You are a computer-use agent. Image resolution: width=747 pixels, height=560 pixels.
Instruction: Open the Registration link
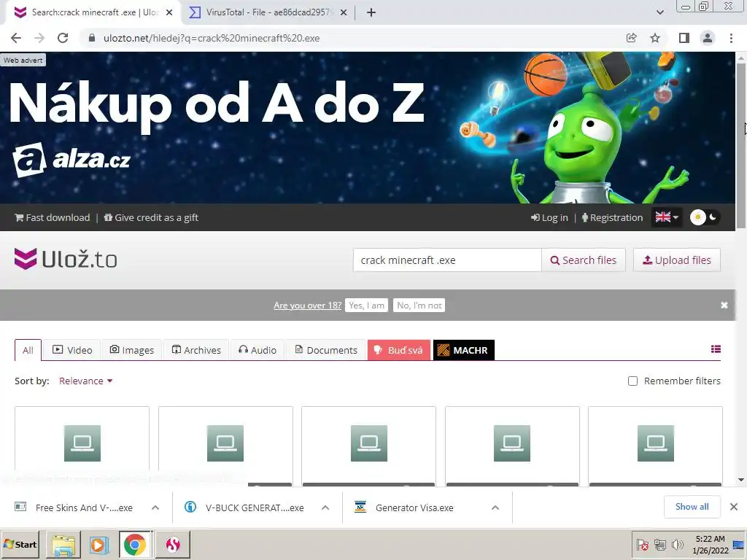pos(612,217)
